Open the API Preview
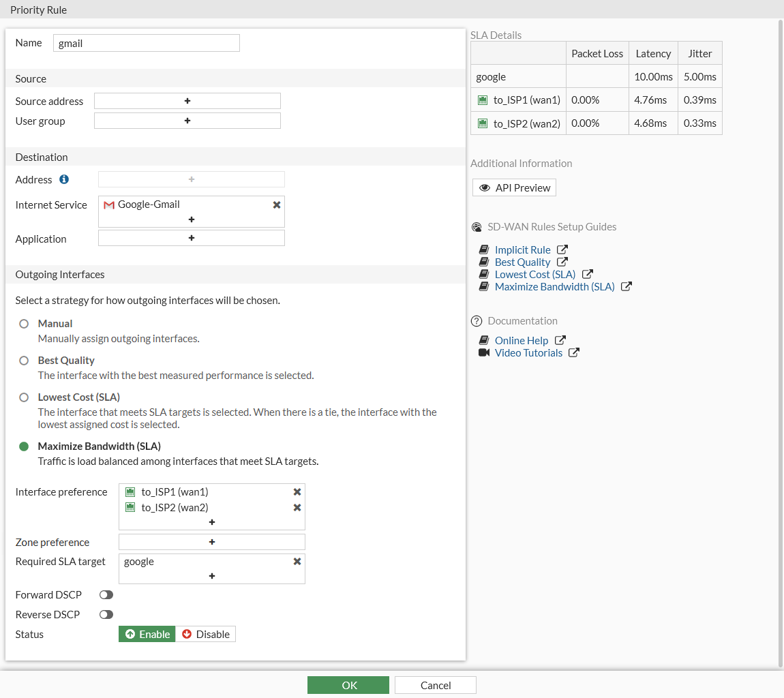The image size is (784, 698). (x=514, y=187)
